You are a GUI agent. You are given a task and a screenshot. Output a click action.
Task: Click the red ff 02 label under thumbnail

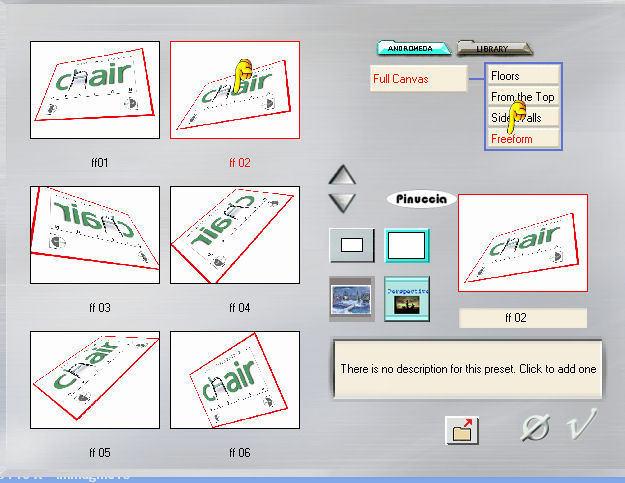tap(240, 163)
